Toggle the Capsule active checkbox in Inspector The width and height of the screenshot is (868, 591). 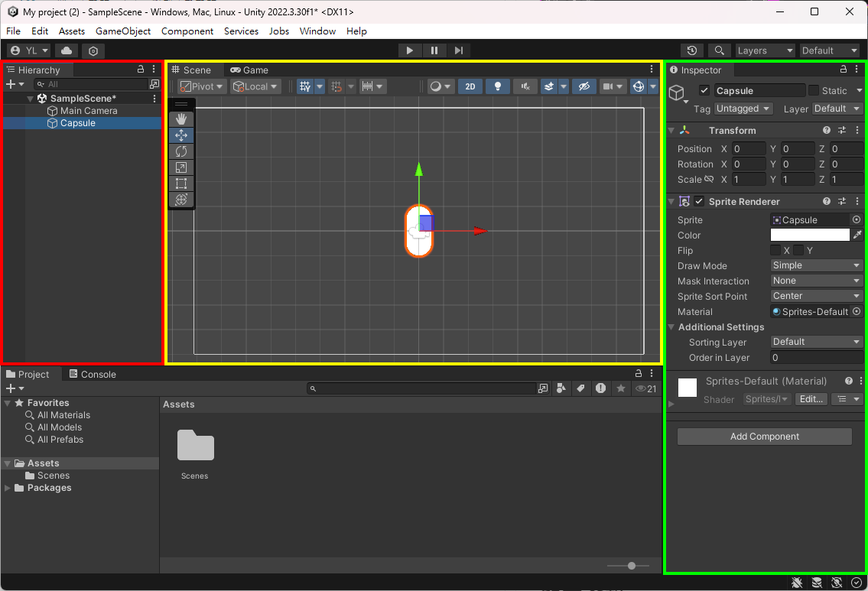click(x=704, y=91)
